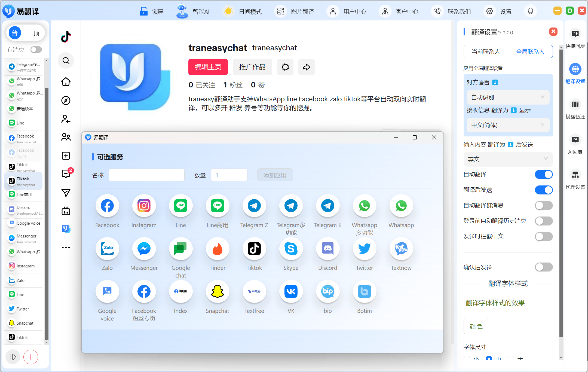Click the plus upload icon in TikTok sidebar
The width and height of the screenshot is (588, 372).
coord(66,156)
